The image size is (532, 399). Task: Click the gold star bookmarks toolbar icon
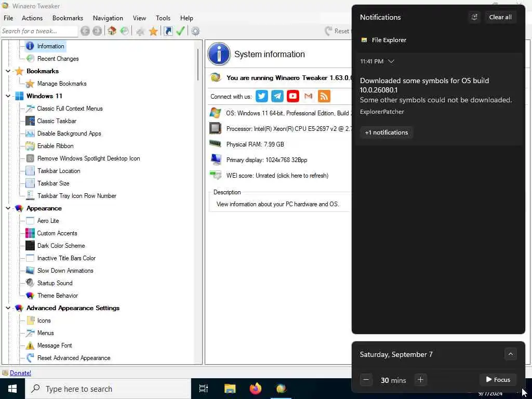[x=153, y=31]
